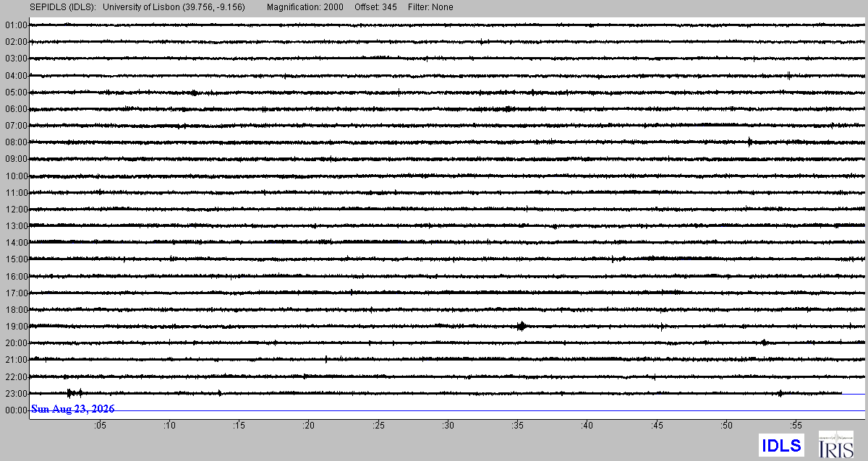Click the :05 minute axis tick
The width and height of the screenshot is (868, 461).
(99, 426)
